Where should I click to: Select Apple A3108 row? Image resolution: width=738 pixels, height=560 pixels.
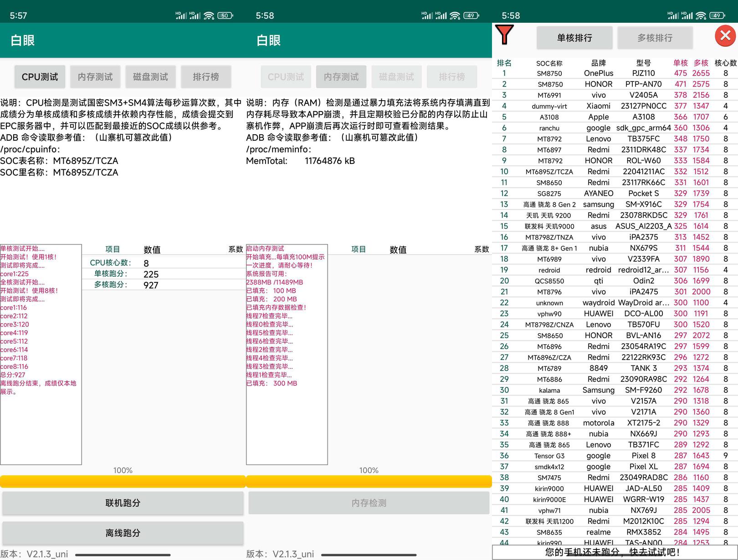pos(615,117)
